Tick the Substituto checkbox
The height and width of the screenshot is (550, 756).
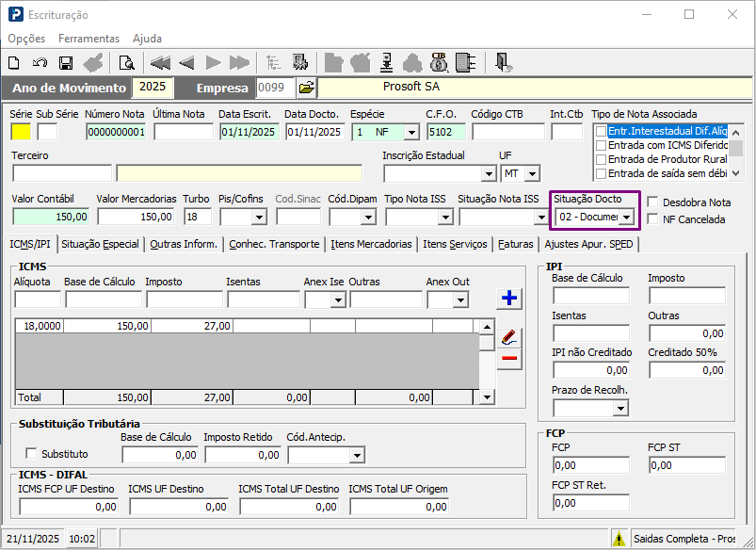coord(31,454)
